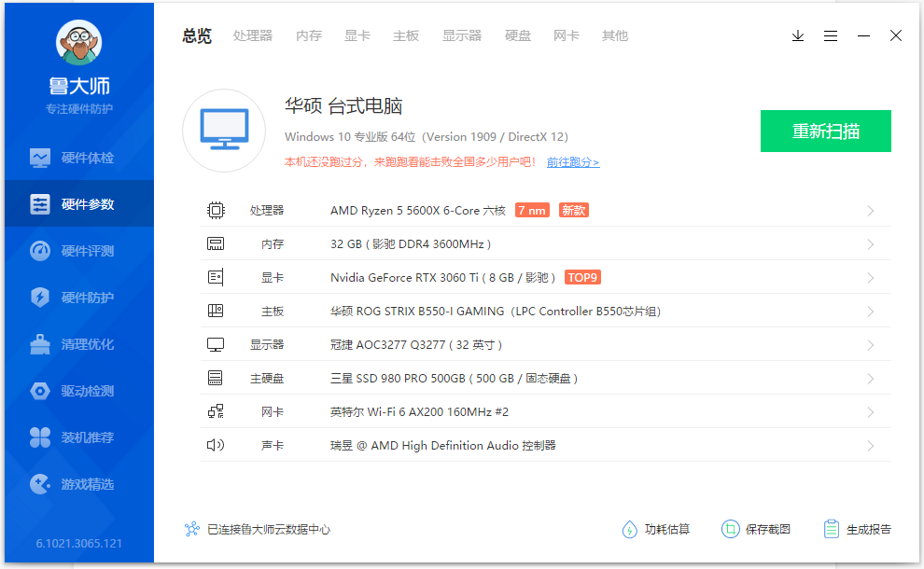Expand the 显卡 row chevron
The height and width of the screenshot is (569, 924).
tap(871, 278)
